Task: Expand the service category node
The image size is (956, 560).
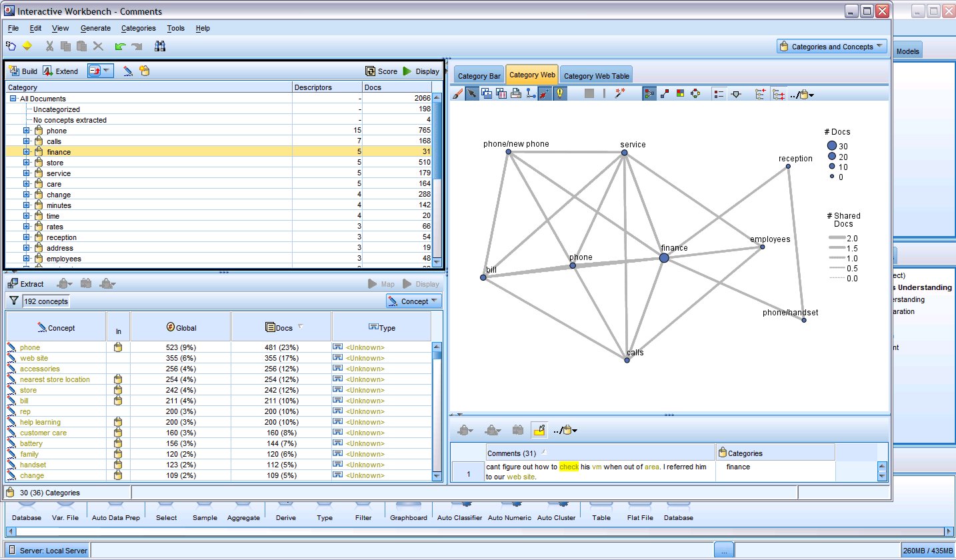Action: pyautogui.click(x=27, y=173)
